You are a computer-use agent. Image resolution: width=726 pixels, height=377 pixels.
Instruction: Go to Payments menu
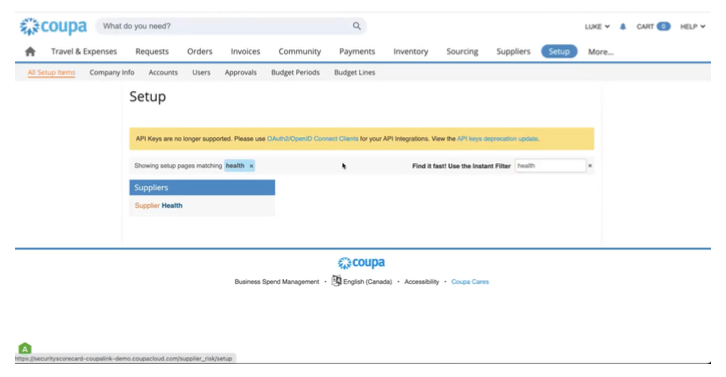[357, 51]
